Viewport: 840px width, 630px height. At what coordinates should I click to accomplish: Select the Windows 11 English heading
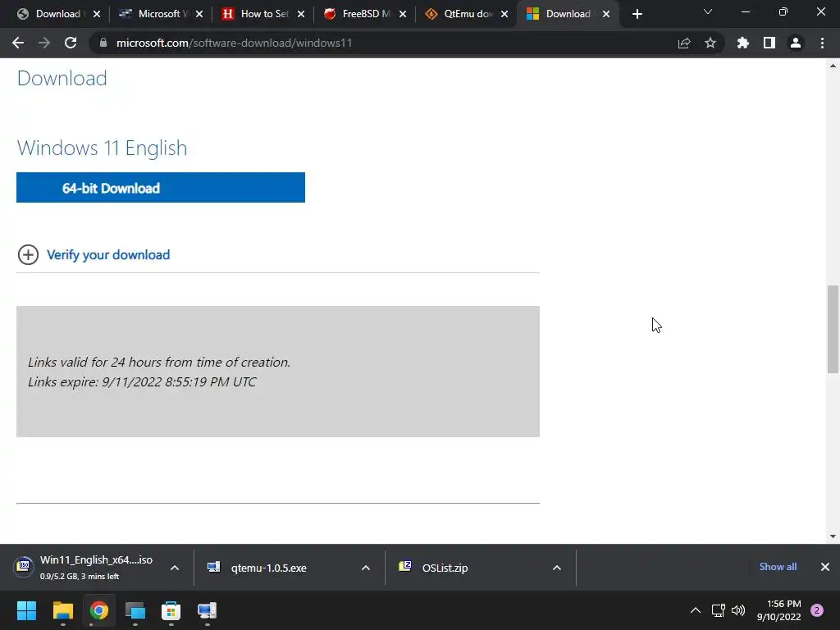pos(102,148)
